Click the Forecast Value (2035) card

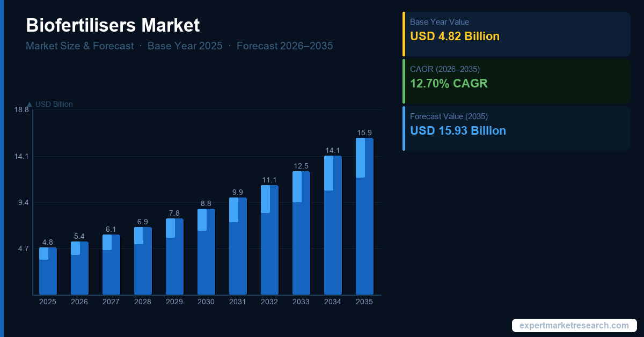tap(516, 128)
